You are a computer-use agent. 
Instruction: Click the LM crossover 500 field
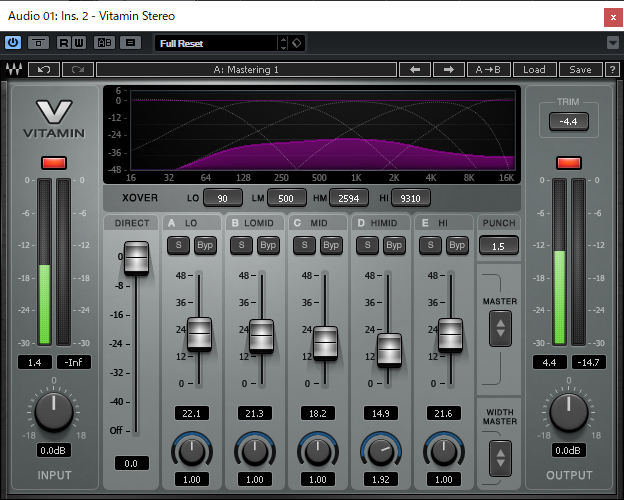point(287,198)
